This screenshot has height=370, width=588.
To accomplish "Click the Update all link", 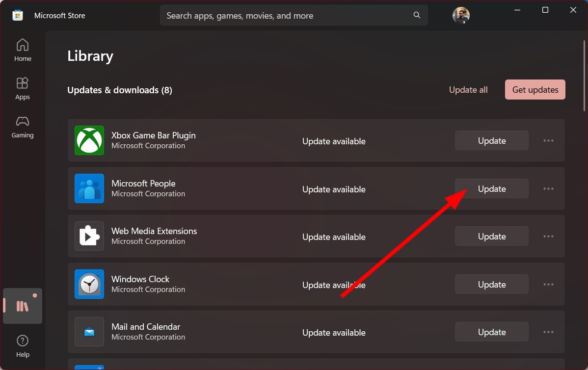I will [x=468, y=90].
